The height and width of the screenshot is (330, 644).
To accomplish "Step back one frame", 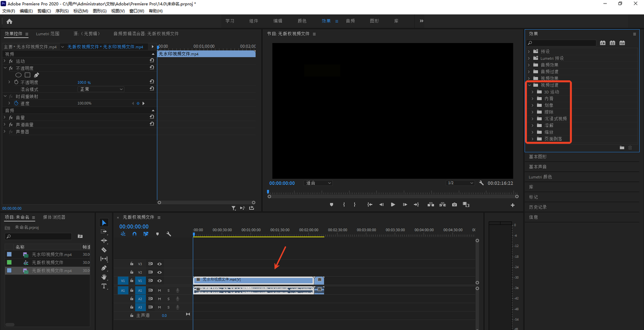I will click(381, 205).
